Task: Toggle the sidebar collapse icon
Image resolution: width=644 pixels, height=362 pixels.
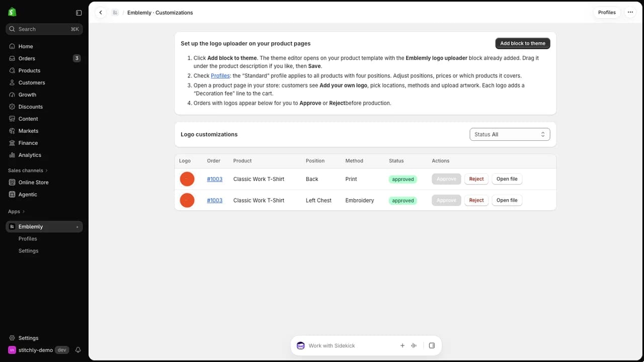Action: click(78, 13)
